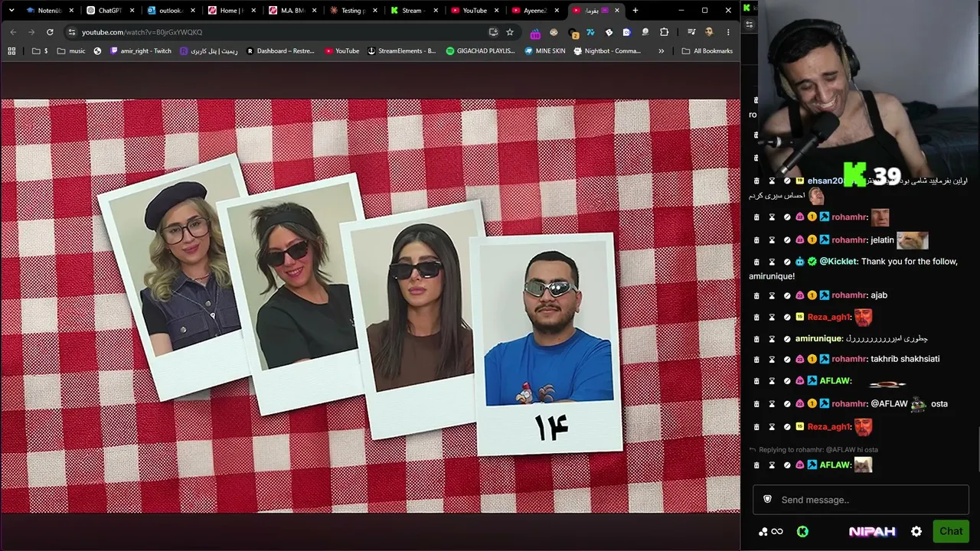Open the Apps grid in bookmarks bar
The width and height of the screenshot is (980, 551).
tap(11, 51)
